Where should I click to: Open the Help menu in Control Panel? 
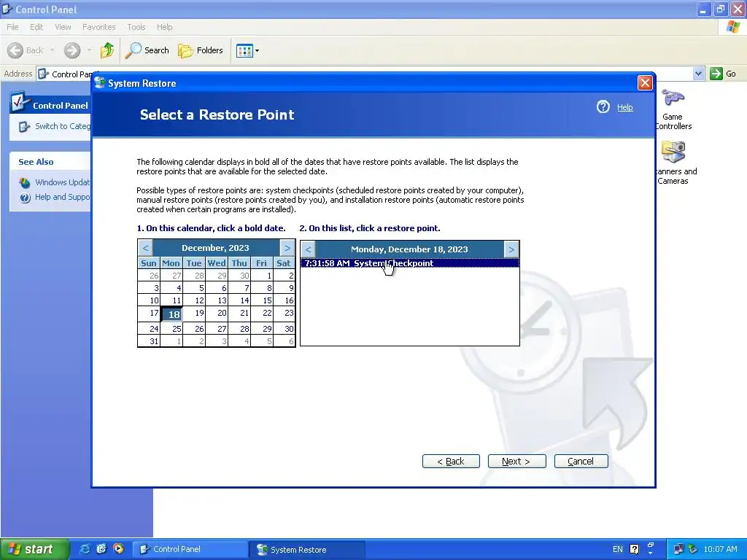tap(164, 27)
